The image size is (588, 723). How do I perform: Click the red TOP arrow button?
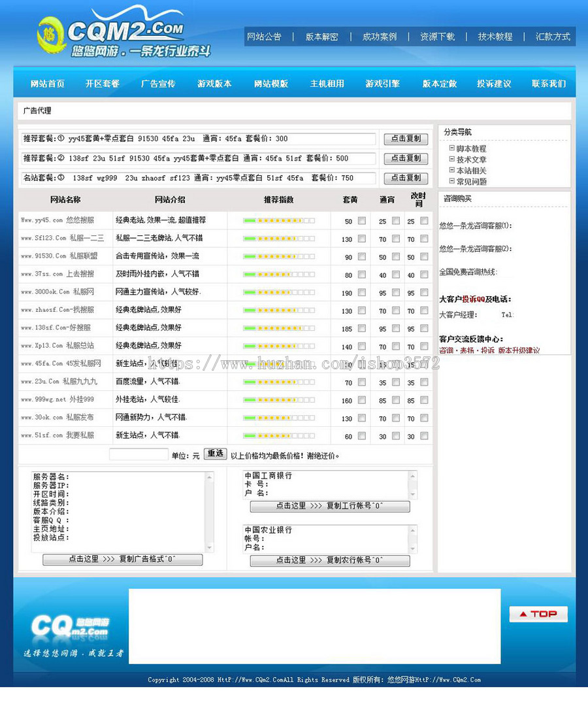pyautogui.click(x=538, y=614)
